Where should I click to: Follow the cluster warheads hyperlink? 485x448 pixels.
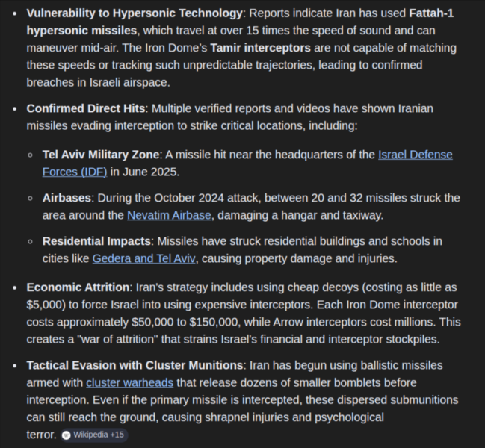click(129, 382)
